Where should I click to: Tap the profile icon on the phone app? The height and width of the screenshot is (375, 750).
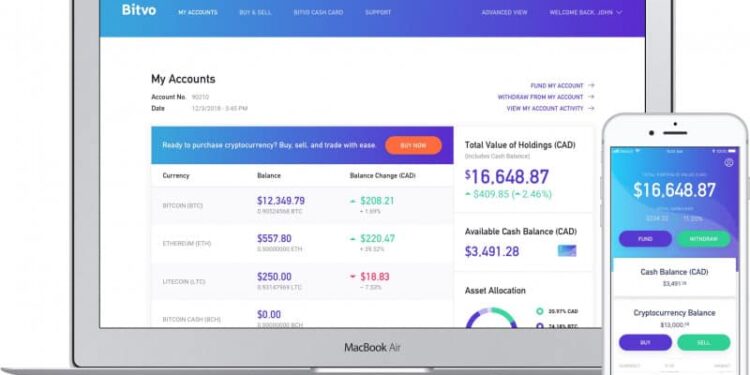728,163
